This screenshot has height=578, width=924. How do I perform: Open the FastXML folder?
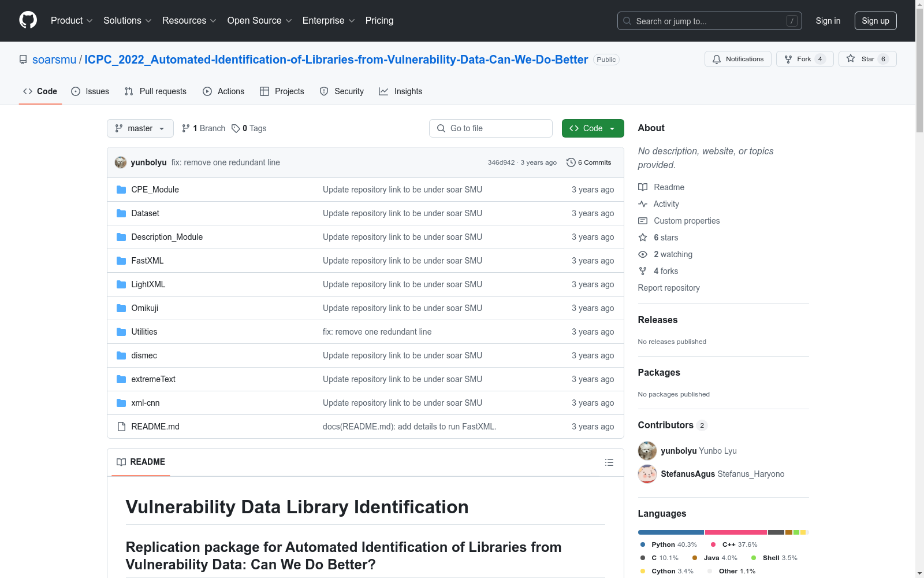point(147,261)
